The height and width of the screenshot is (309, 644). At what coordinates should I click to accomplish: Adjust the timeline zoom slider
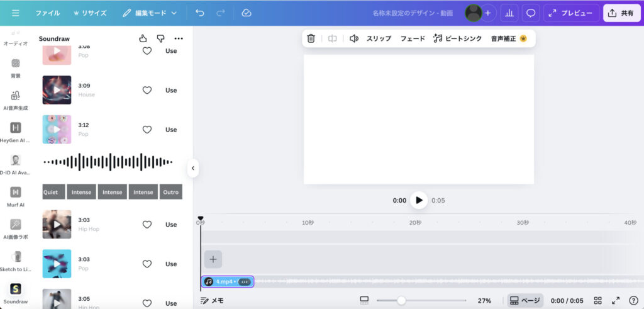401,301
